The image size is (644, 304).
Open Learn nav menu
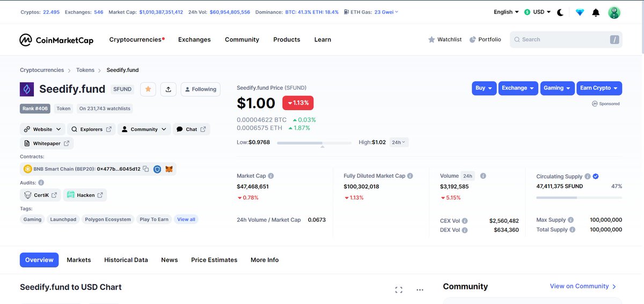click(x=323, y=40)
